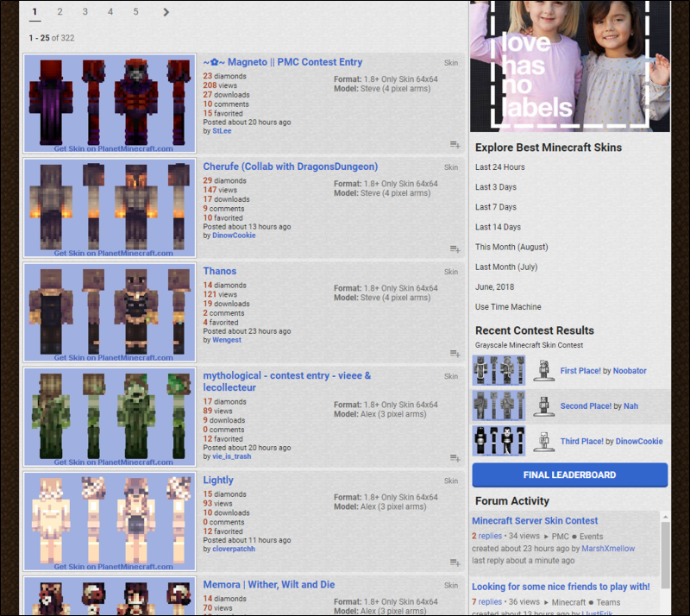
Task: Visit DinowCookie profile in contest results
Action: [x=639, y=441]
